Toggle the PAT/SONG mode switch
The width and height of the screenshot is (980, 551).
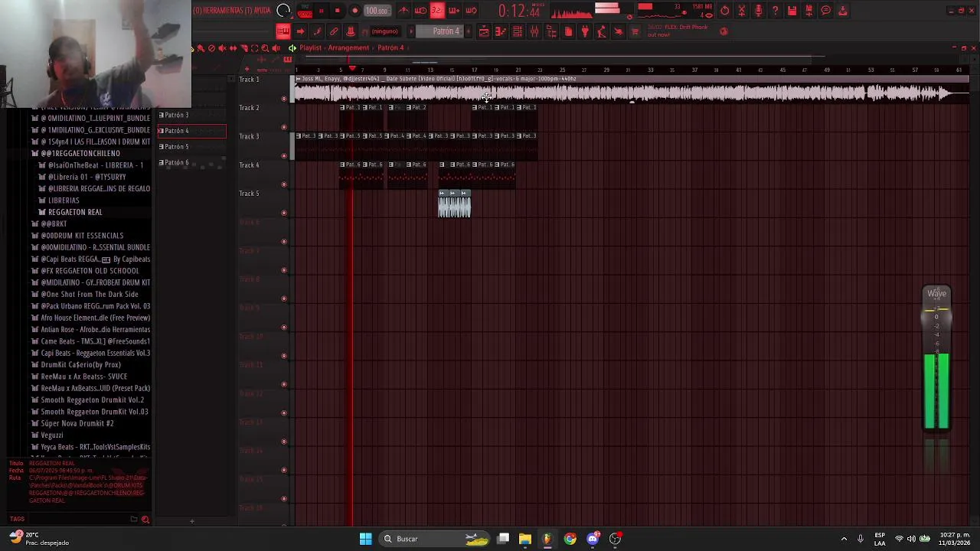305,11
